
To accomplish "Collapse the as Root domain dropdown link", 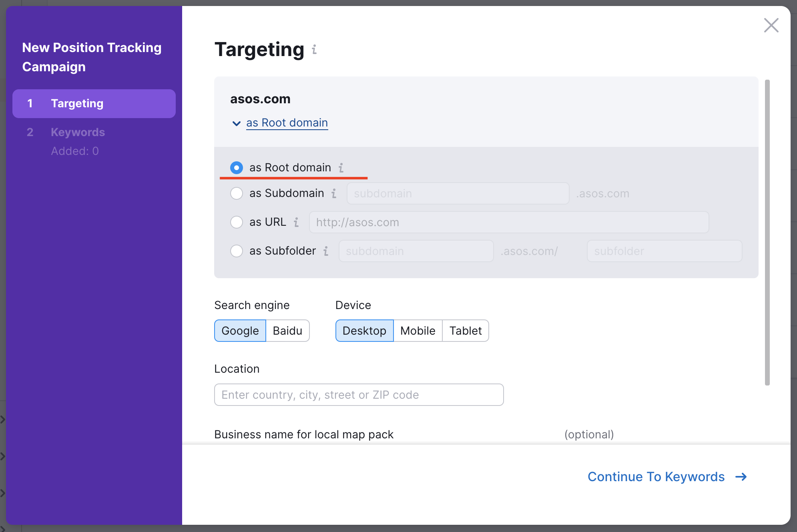I will coord(287,123).
